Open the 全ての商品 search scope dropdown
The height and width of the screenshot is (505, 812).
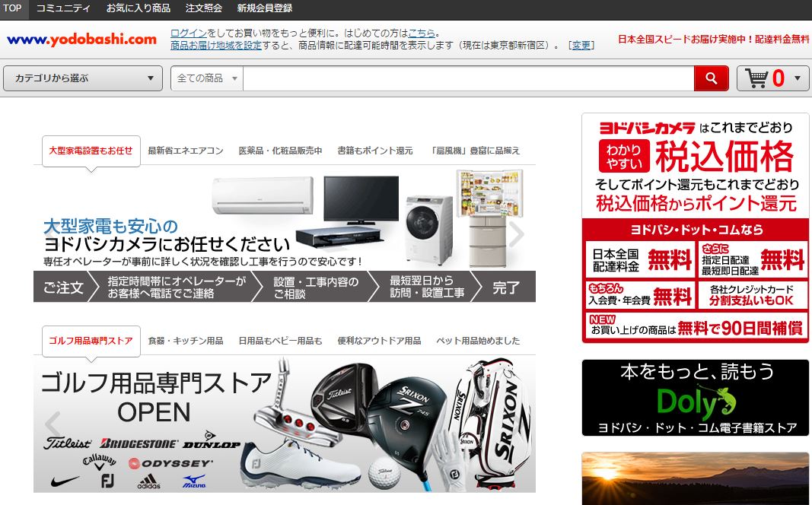[207, 78]
